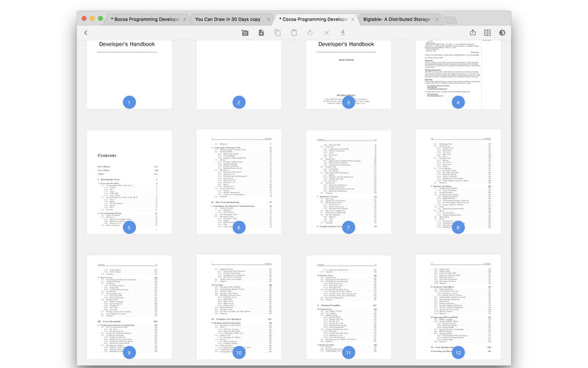Screen dimensions: 588x368
Task: Click the delete X icon in toolbar
Action: [x=326, y=32]
